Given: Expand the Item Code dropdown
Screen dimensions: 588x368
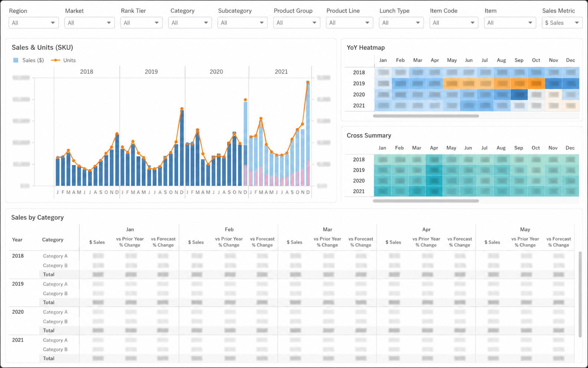Looking at the screenshot, I should [x=454, y=23].
